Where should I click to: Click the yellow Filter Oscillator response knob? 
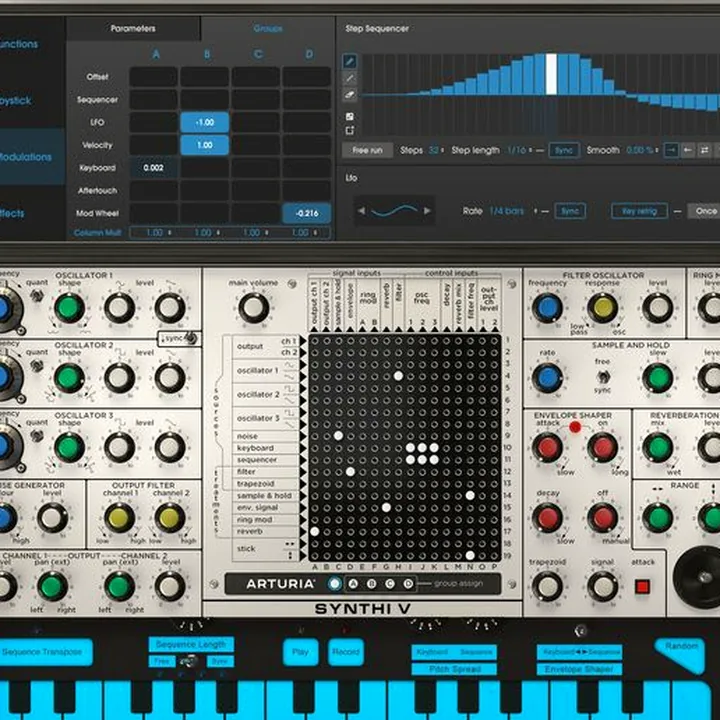tap(602, 308)
